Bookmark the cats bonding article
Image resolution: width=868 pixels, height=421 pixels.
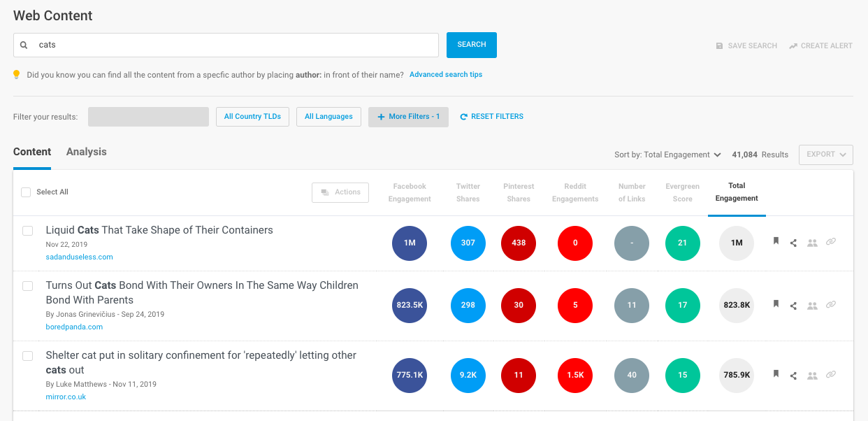(x=775, y=306)
